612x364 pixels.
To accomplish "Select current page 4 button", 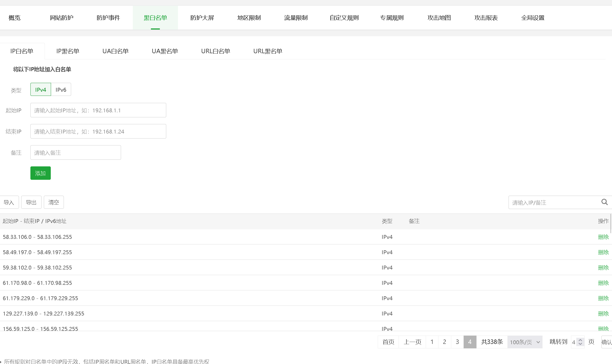I will [x=470, y=342].
